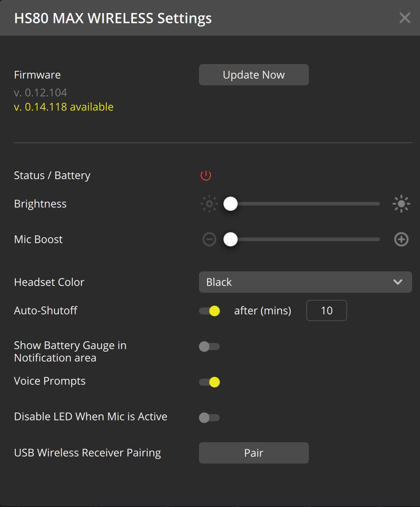Click the Headset Color chevron arrow
This screenshot has width=420, height=507.
click(397, 282)
